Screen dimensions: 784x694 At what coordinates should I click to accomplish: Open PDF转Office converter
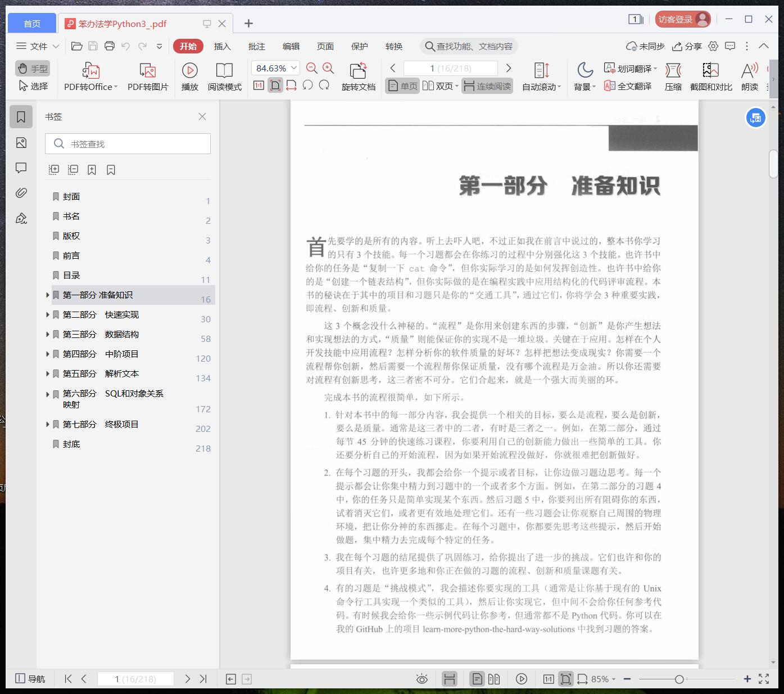click(90, 77)
